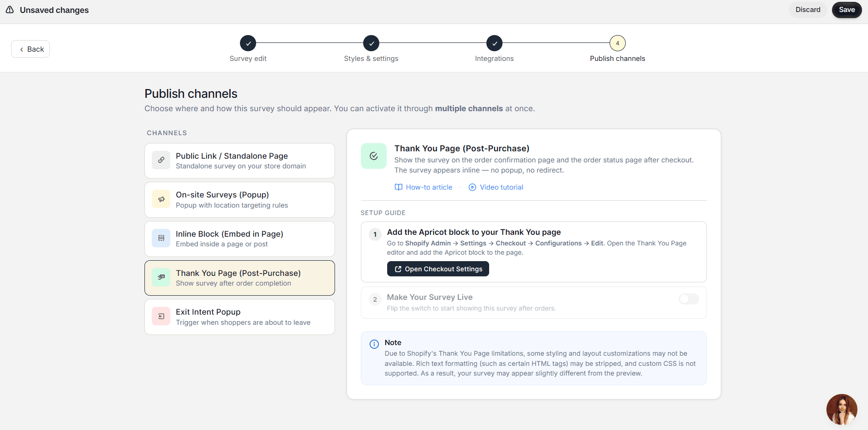Click the play icon beside Video tutorial
Image resolution: width=868 pixels, height=430 pixels.
(473, 187)
